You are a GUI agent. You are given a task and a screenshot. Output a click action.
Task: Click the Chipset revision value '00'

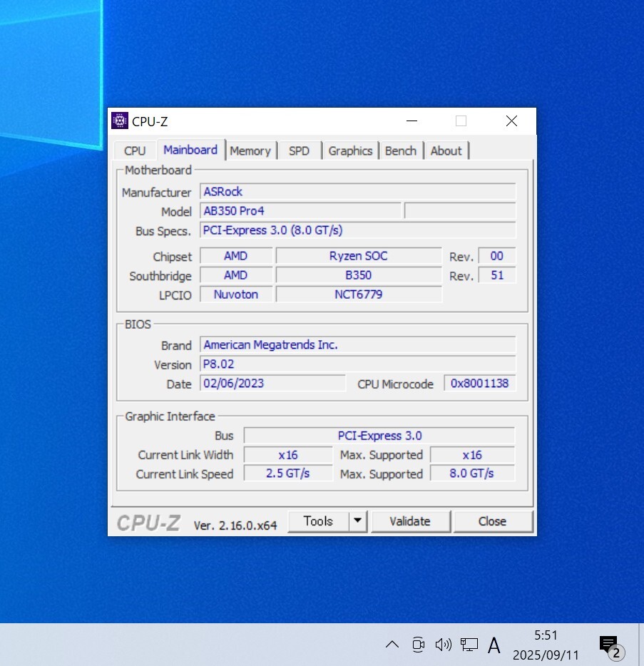pyautogui.click(x=496, y=256)
